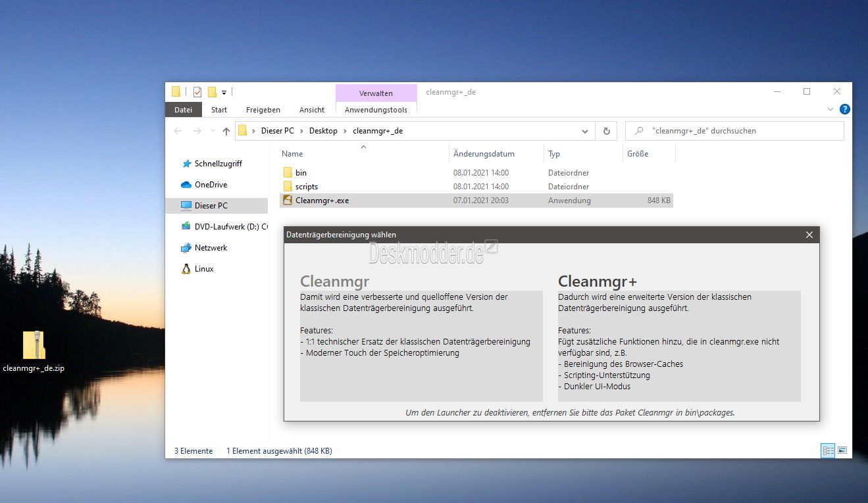Screen dimensions: 868x503
Task: Click Desktop in the breadcrumb path
Action: (x=323, y=131)
